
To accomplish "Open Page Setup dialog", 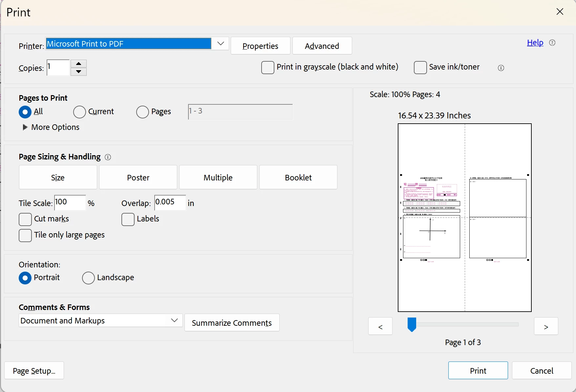I will [x=34, y=371].
